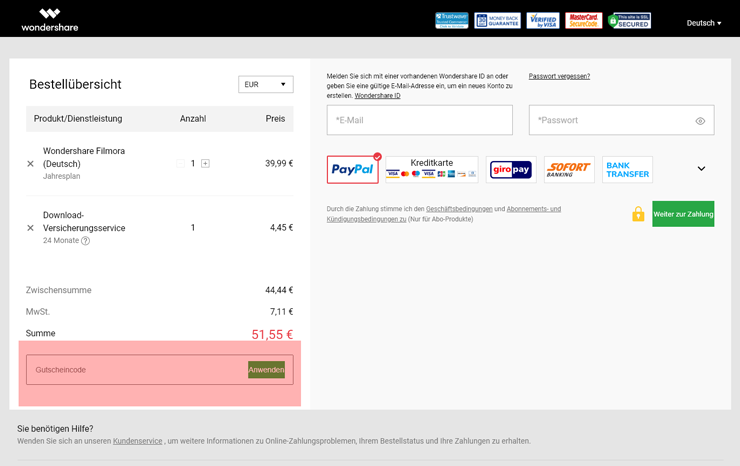Screen dimensions: 740x466
Task: Click the Zwischensumme amount 44,44 €
Action: [x=279, y=290]
